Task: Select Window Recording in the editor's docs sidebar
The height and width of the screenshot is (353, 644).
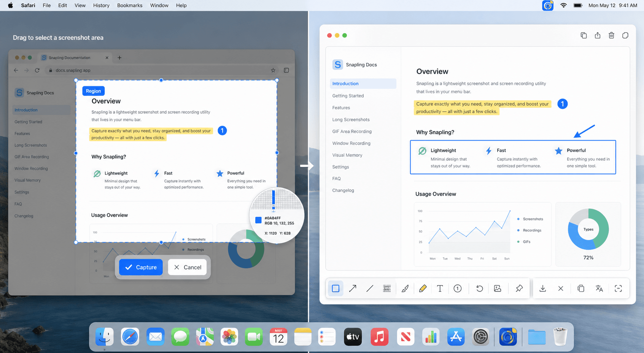Action: (x=351, y=143)
